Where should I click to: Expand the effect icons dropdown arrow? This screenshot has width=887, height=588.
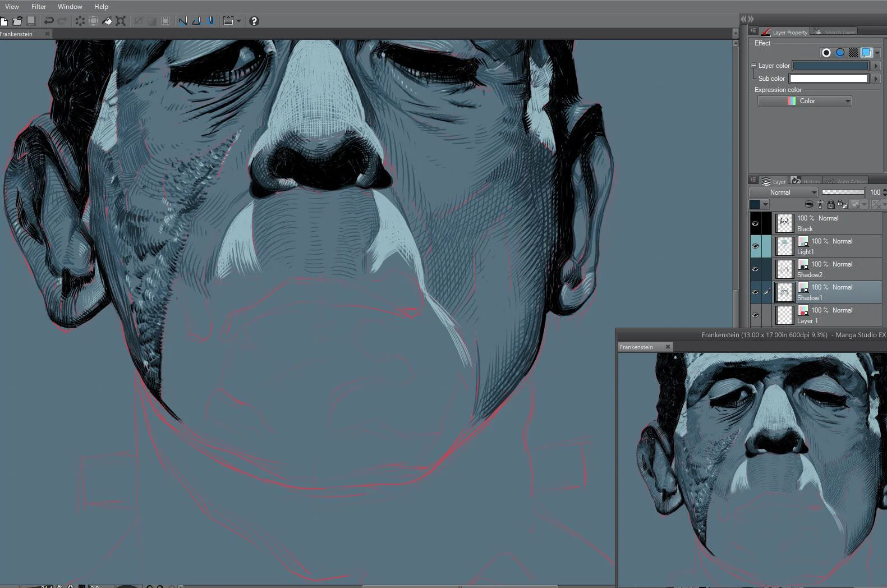877,53
